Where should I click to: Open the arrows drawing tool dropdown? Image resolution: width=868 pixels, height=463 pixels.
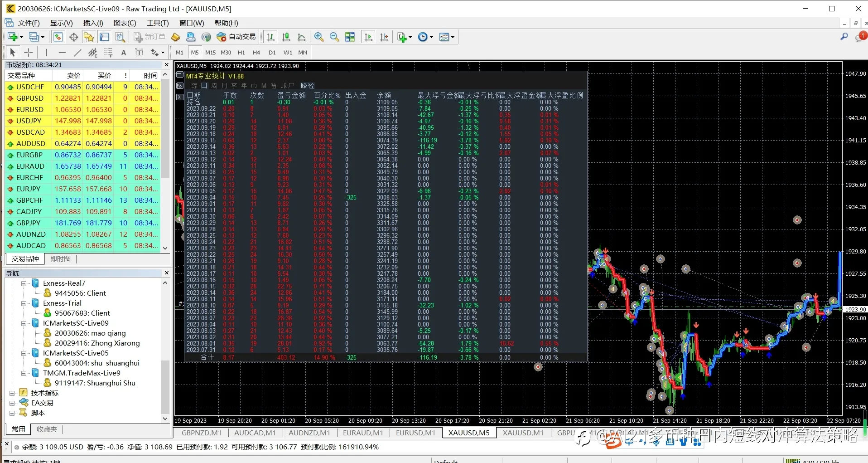tap(163, 53)
